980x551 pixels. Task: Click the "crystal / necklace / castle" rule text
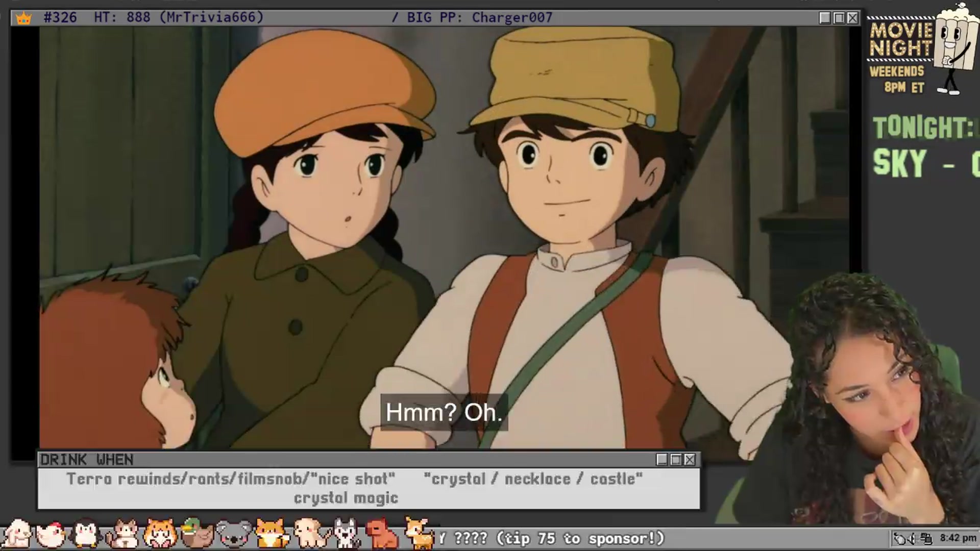[x=533, y=479]
